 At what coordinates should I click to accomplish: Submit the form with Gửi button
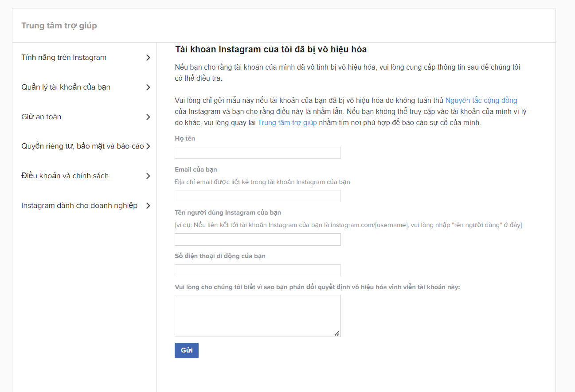coord(187,350)
